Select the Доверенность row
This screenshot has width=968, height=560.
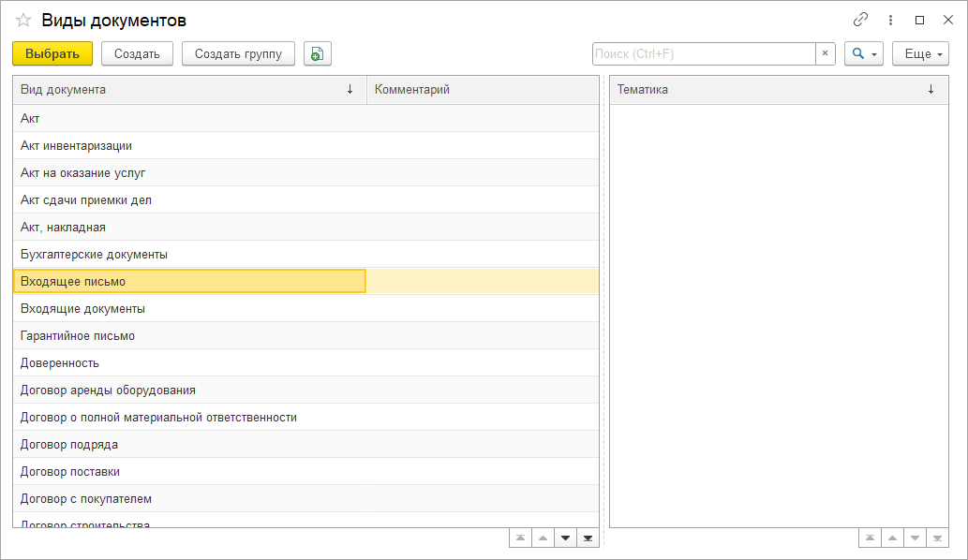tap(60, 363)
